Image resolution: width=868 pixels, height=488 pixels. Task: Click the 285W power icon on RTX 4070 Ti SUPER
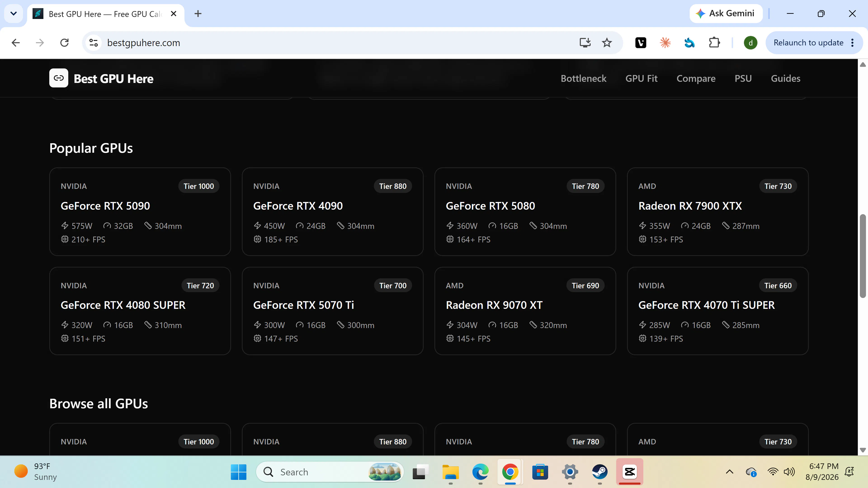643,325
